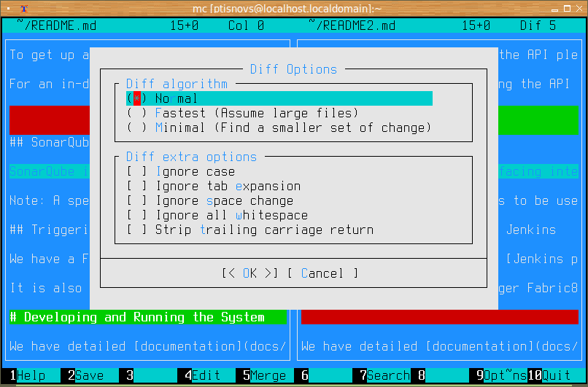Click 'We have detailed [documentation]' in left pane

148,346
